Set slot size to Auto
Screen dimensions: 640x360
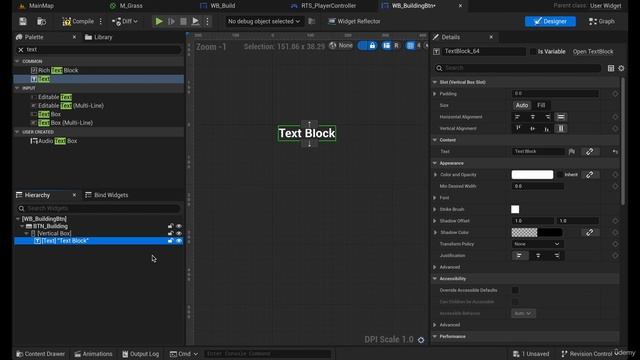[522, 105]
